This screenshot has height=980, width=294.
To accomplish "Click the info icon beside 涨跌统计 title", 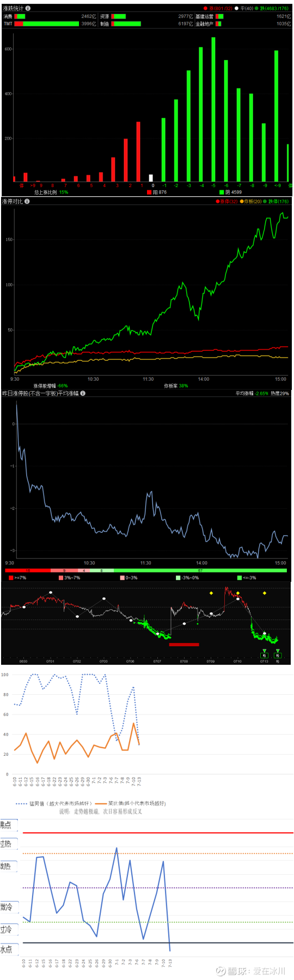I will pyautogui.click(x=28, y=8).
